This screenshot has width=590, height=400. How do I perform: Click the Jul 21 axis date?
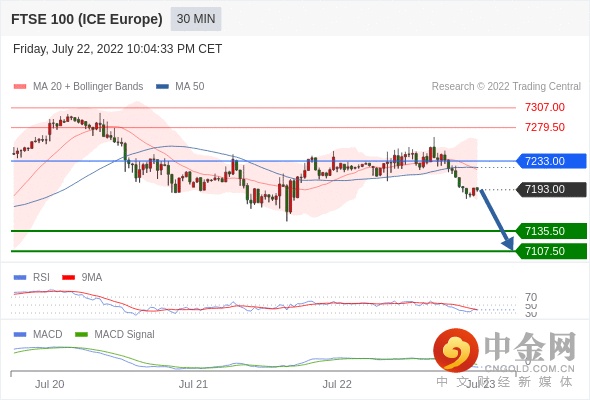pos(193,384)
